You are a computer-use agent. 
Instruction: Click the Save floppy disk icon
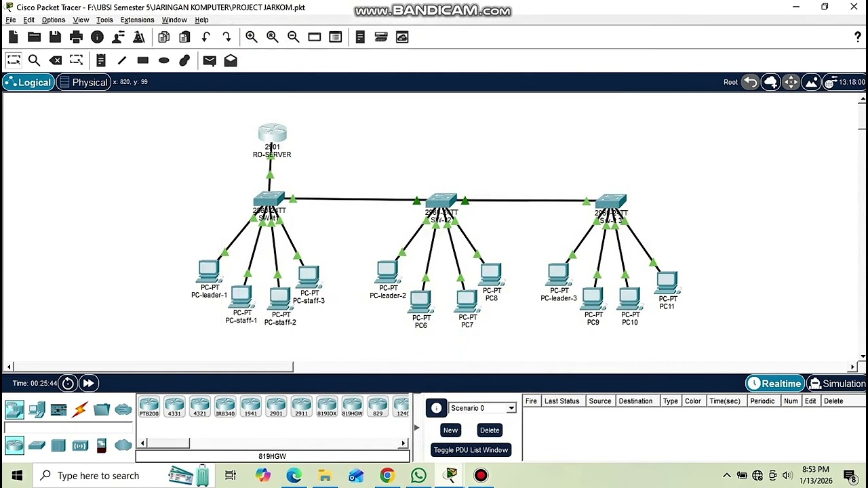click(55, 37)
